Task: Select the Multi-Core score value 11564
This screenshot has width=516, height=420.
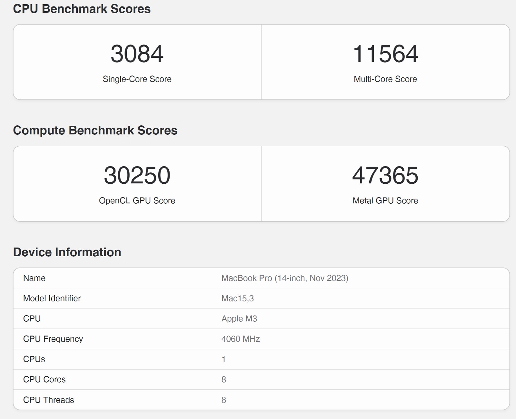Action: pyautogui.click(x=385, y=54)
